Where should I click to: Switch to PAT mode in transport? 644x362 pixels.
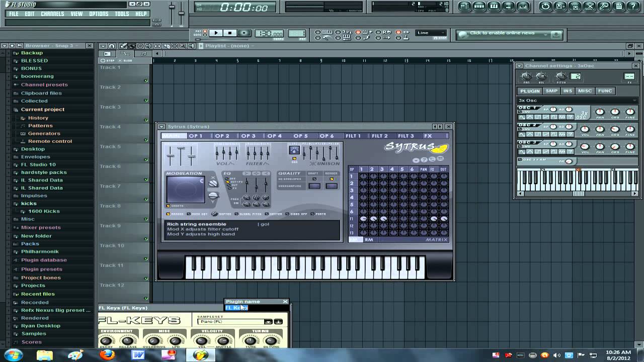pos(205,31)
